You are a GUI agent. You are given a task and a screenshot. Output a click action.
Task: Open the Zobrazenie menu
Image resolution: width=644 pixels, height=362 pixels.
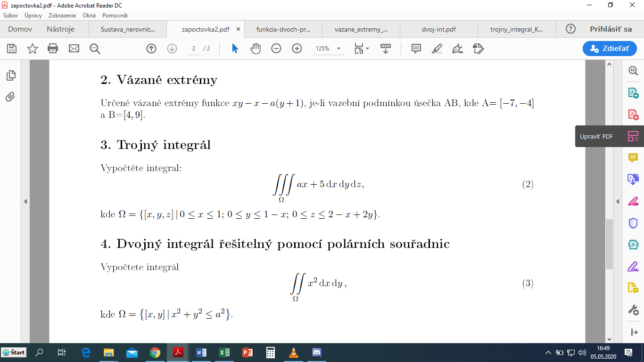click(x=62, y=16)
